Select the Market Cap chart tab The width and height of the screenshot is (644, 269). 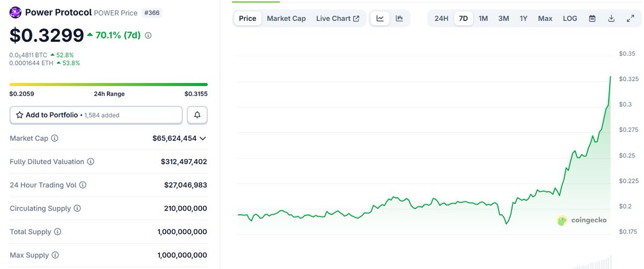coord(286,18)
